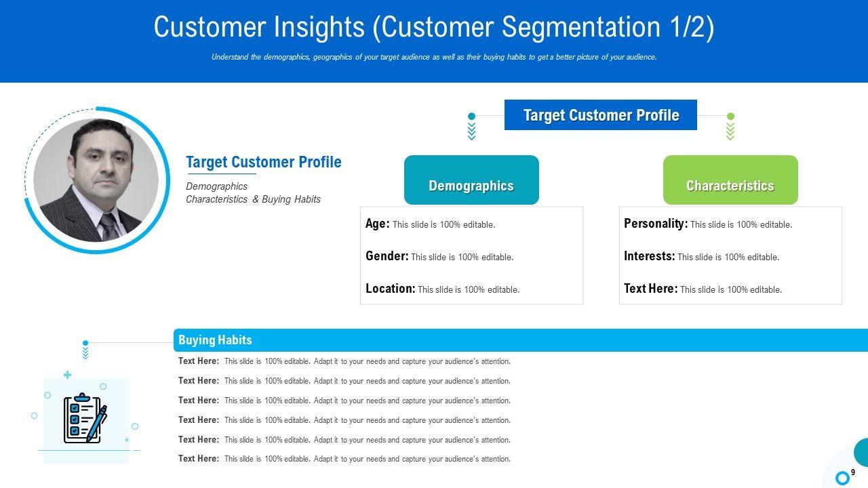The height and width of the screenshot is (488, 868).
Task: Click the green dot above Characteristics arrows
Action: 730,117
